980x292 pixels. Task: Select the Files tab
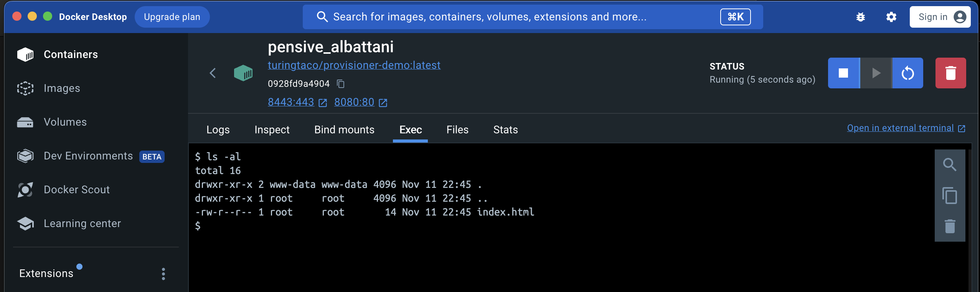coord(457,130)
